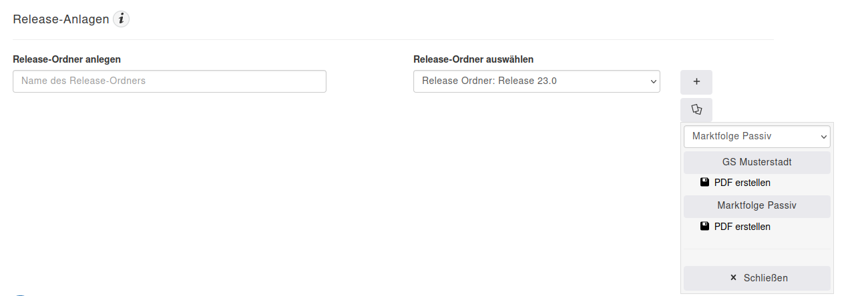Open the Release Ordner: Release 23.0 dropdown
868x296 pixels.
(537, 81)
